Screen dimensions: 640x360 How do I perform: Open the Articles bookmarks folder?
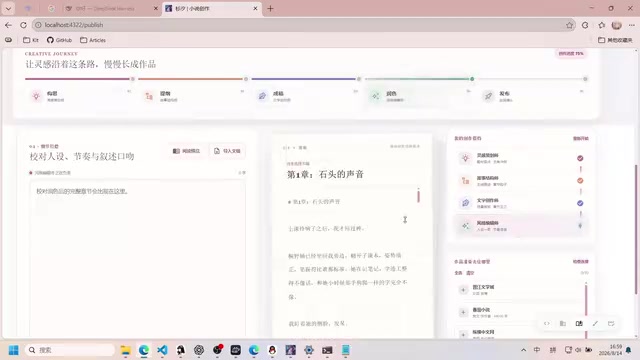pos(93,40)
